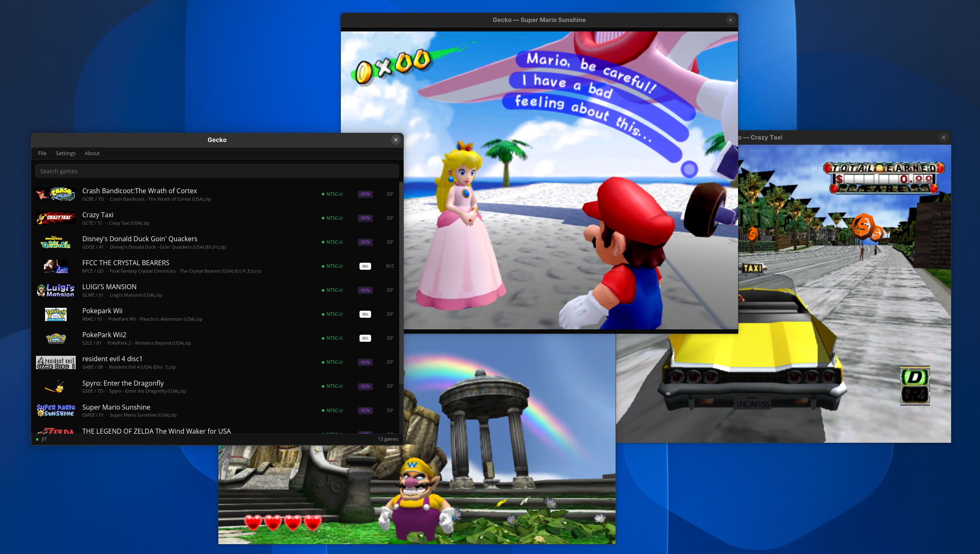Image resolution: width=980 pixels, height=554 pixels.
Task: Click the GCN badge on Super Mario Sunshine row
Action: 365,410
